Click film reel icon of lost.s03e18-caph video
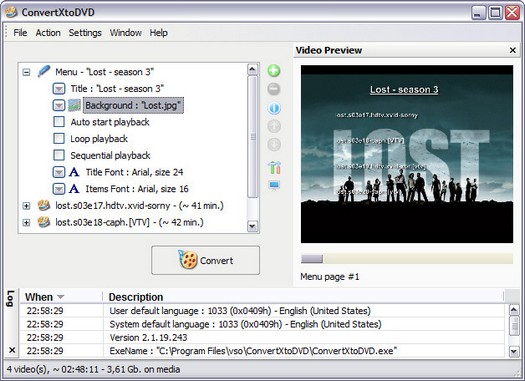Image resolution: width=525 pixels, height=381 pixels. coord(44,222)
